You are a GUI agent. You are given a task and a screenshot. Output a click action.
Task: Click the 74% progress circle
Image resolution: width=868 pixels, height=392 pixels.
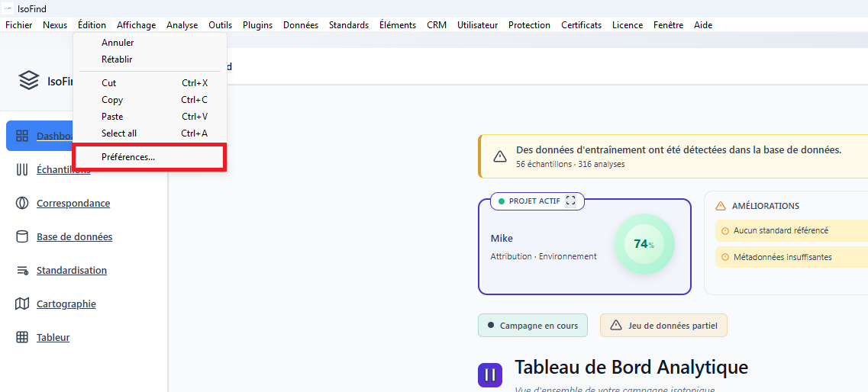click(x=644, y=244)
